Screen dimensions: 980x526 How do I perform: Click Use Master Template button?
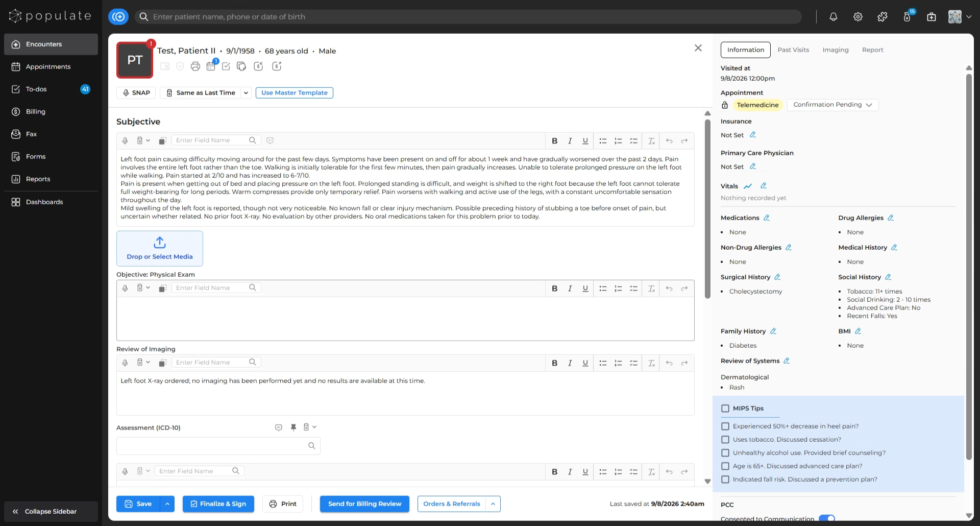pyautogui.click(x=295, y=93)
